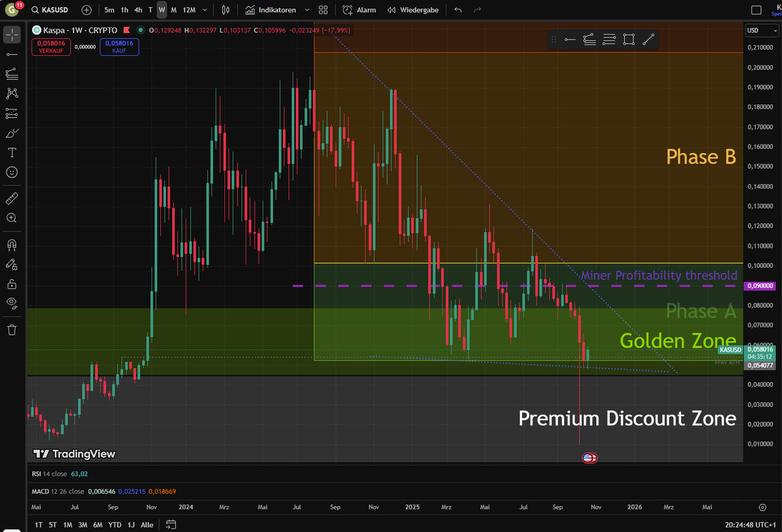This screenshot has width=782, height=532.
Task: Click the red flag next to Kaspa title
Action: tap(127, 30)
